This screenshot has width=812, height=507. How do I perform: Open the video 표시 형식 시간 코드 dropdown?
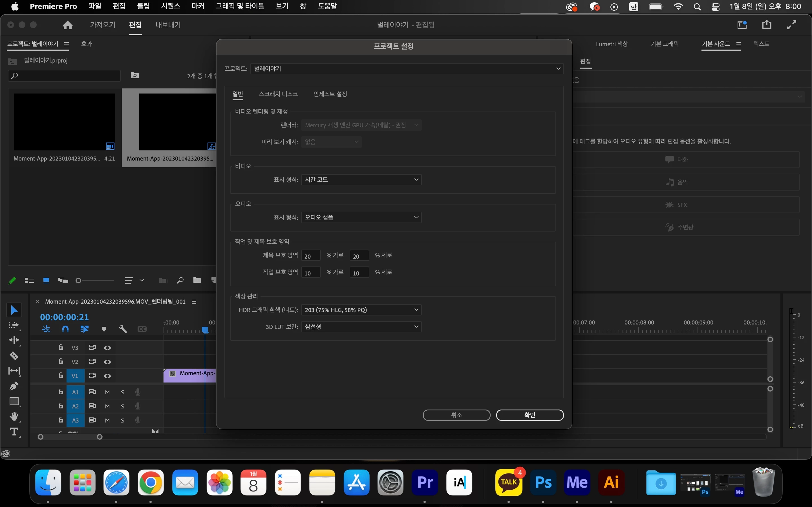coord(361,180)
